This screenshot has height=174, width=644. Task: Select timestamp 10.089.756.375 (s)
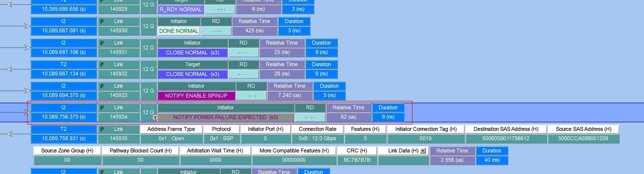click(63, 117)
